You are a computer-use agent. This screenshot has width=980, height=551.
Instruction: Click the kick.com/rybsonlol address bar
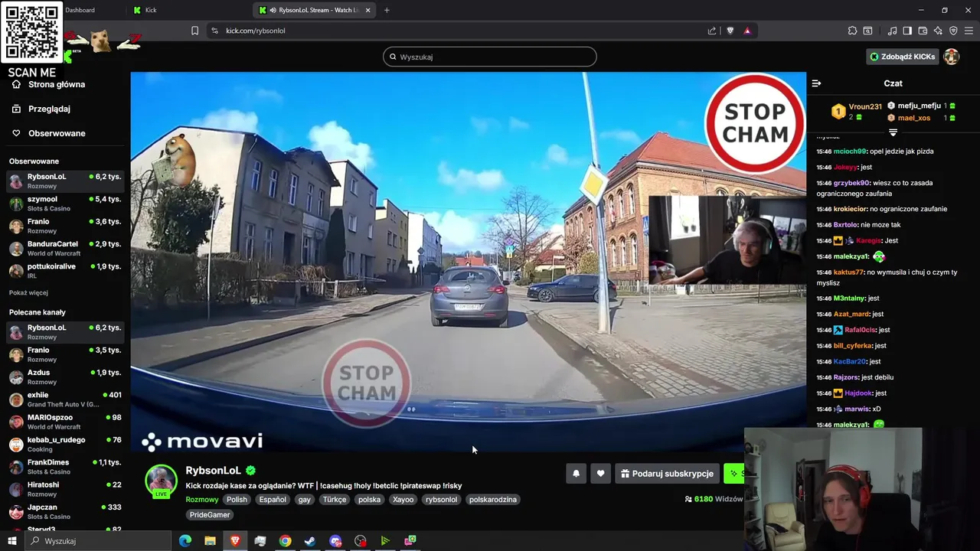[459, 31]
